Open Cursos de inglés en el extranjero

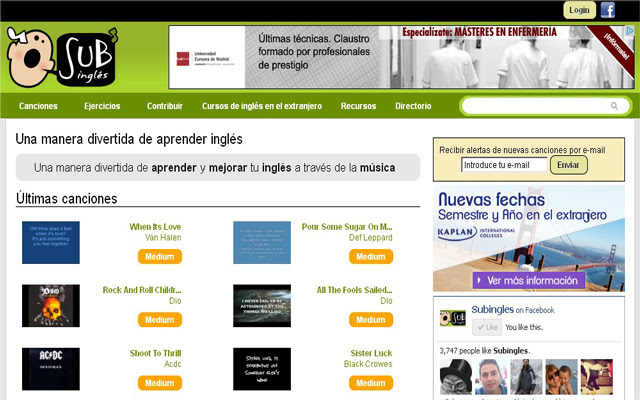(262, 106)
